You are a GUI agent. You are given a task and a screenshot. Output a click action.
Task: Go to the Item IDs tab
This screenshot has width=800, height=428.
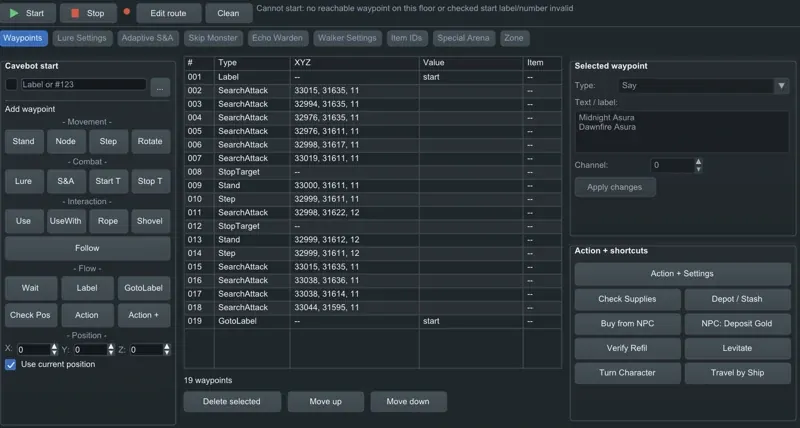(x=407, y=38)
